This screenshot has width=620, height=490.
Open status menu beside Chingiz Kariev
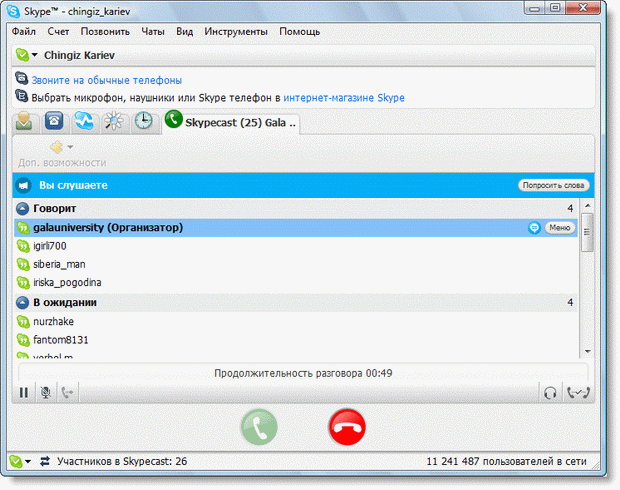coord(26,55)
